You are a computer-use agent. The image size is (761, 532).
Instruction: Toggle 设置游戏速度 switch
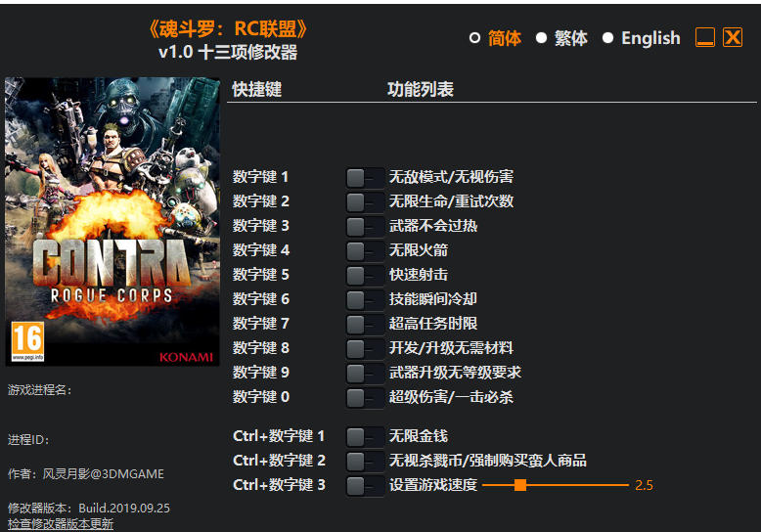[365, 485]
